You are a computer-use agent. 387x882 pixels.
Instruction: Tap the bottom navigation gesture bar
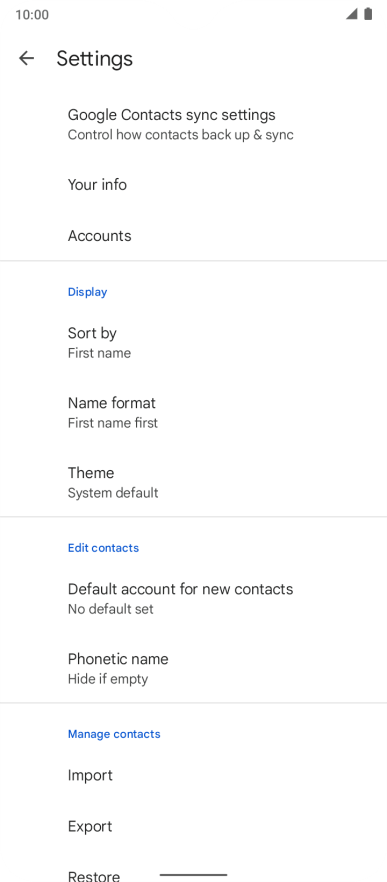click(194, 875)
